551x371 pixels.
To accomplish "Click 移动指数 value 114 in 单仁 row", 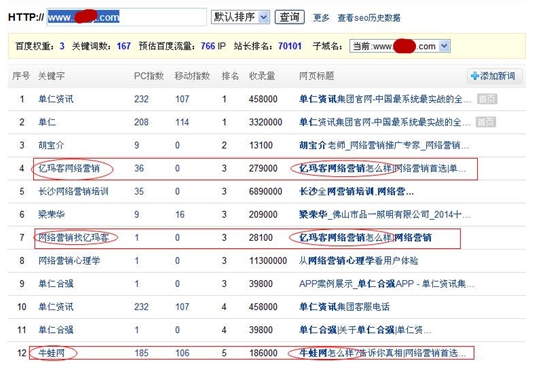I will (182, 122).
